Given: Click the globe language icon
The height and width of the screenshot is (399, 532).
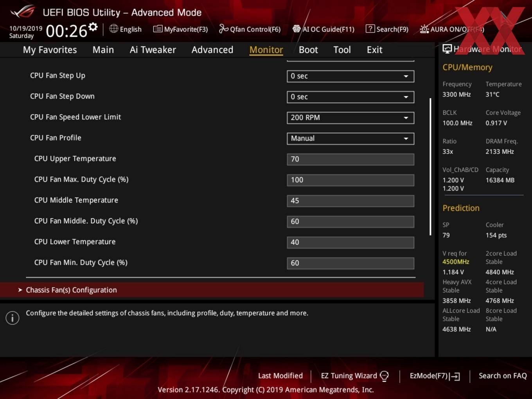Looking at the screenshot, I should point(113,29).
